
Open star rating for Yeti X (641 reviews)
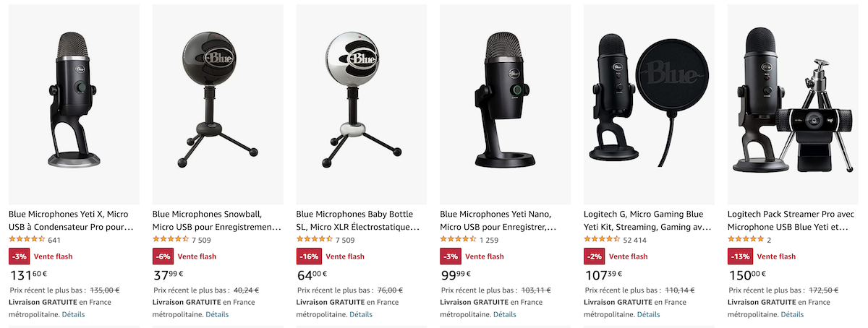click(27, 240)
